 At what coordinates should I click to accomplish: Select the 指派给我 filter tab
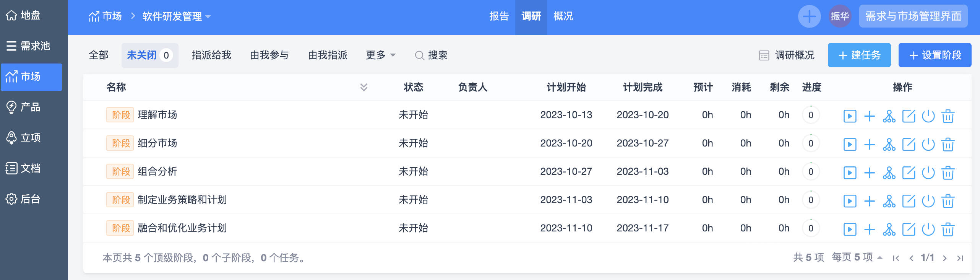[x=211, y=55]
